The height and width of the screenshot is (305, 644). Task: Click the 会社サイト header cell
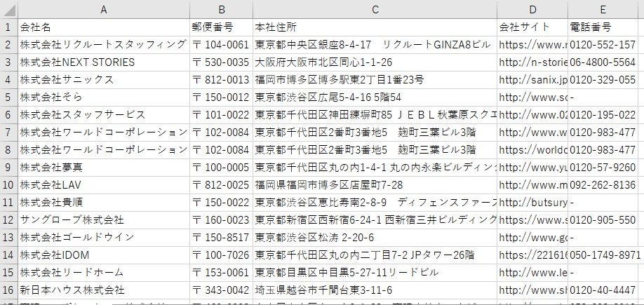(x=532, y=27)
